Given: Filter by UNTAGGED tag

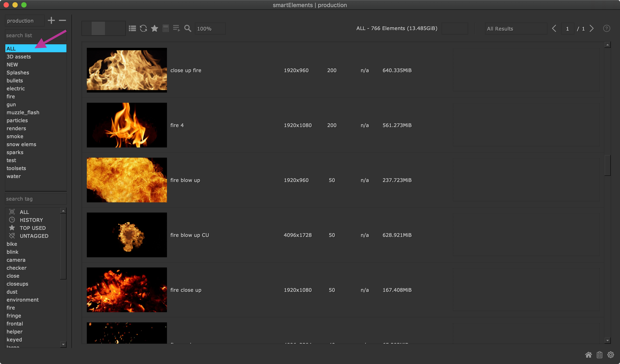Looking at the screenshot, I should (x=34, y=236).
